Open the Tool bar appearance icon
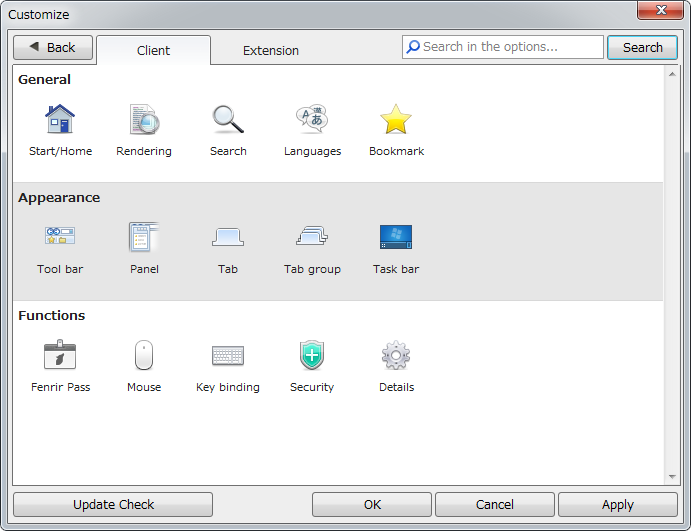The image size is (691, 531). pyautogui.click(x=60, y=237)
